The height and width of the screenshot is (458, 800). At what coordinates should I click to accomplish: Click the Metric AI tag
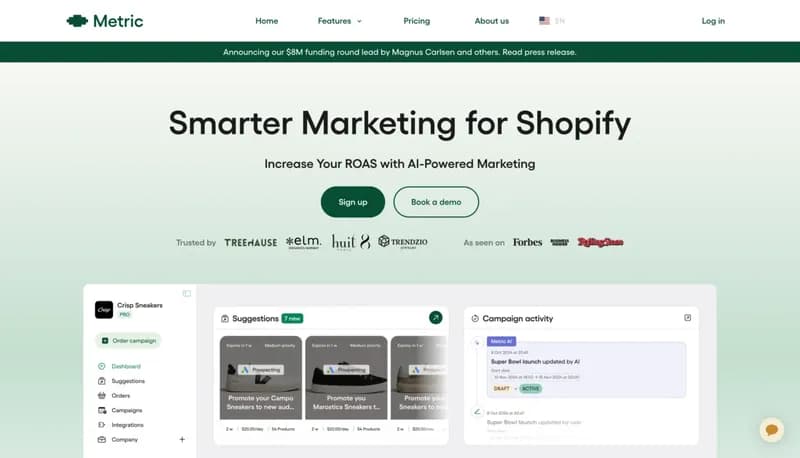[502, 341]
